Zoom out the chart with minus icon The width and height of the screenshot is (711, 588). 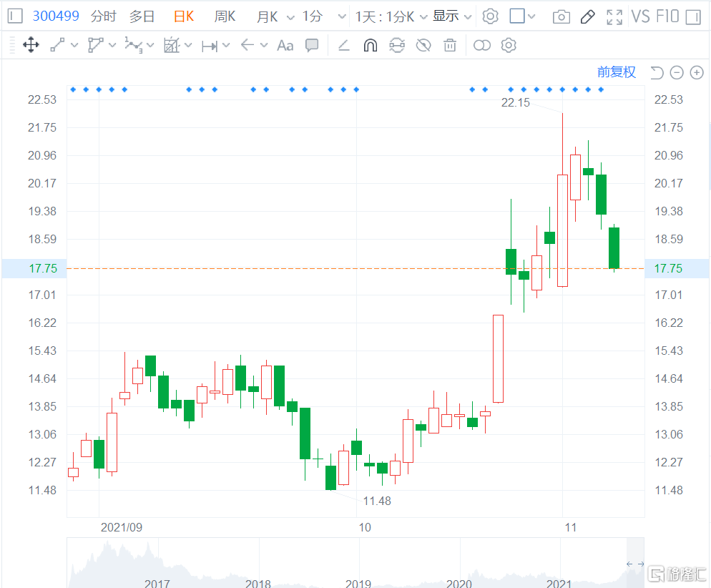click(x=677, y=72)
